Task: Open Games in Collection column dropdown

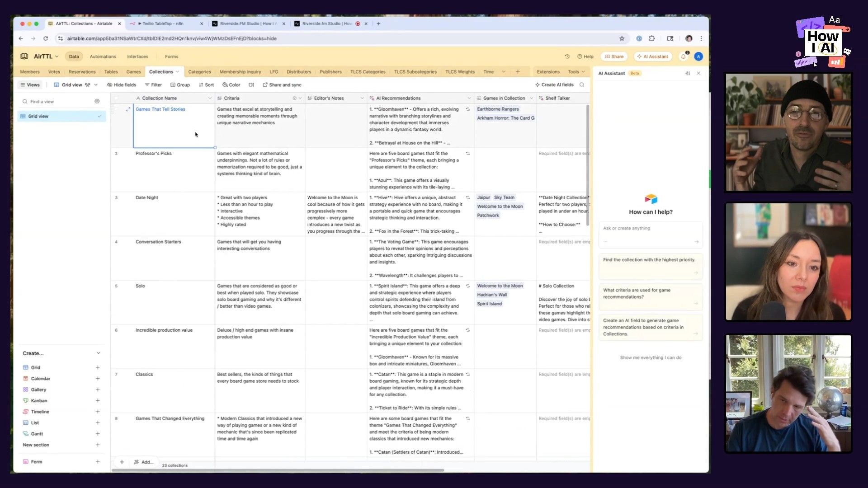Action: point(531,98)
